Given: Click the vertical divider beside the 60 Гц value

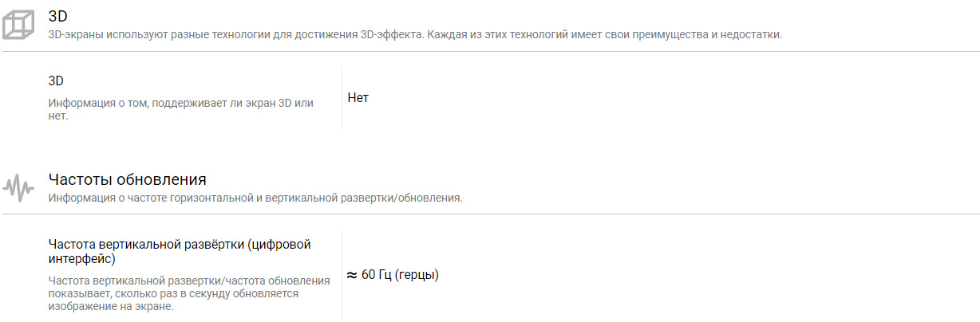Looking at the screenshot, I should click(342, 275).
